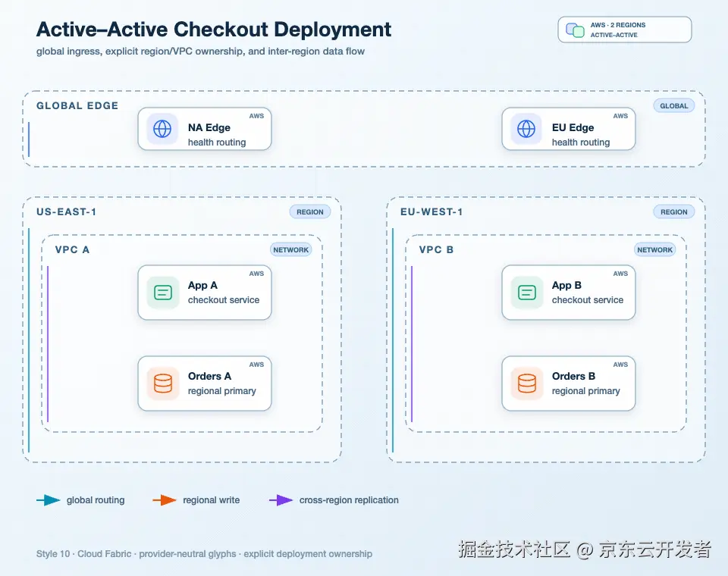Viewport: 728px width, 576px height.
Task: Select the NETWORK badge in VPC A
Action: click(290, 249)
